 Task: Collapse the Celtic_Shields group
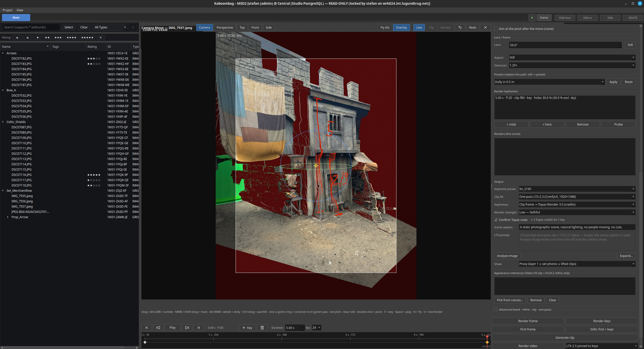[x=3, y=122]
